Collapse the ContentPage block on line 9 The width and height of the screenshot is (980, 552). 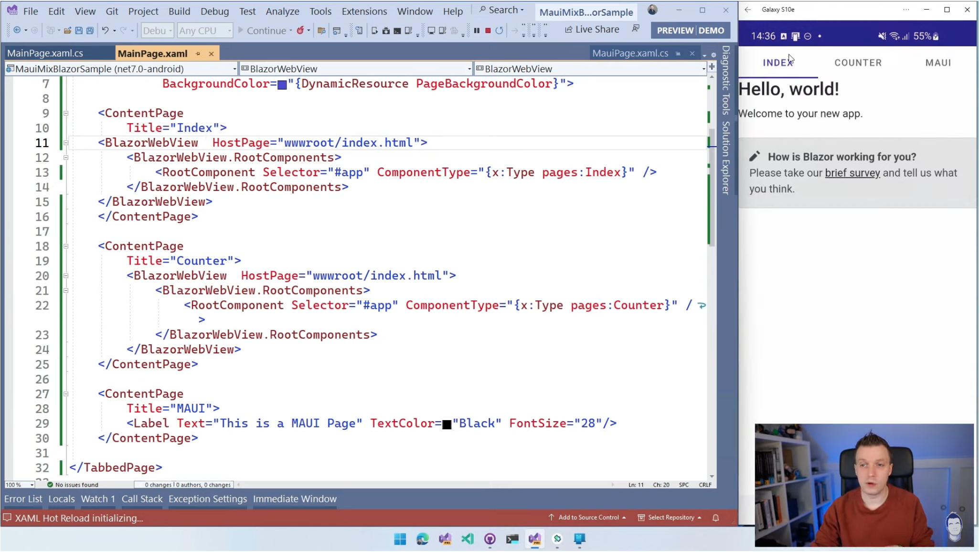click(x=66, y=113)
